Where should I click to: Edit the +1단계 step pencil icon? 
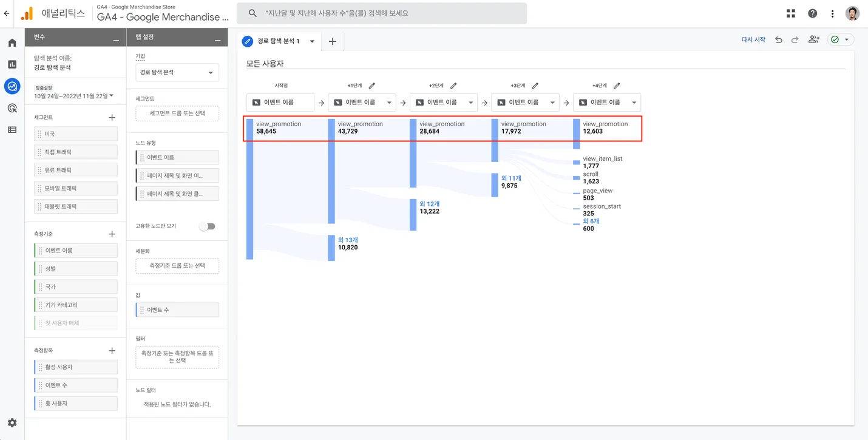(x=372, y=86)
